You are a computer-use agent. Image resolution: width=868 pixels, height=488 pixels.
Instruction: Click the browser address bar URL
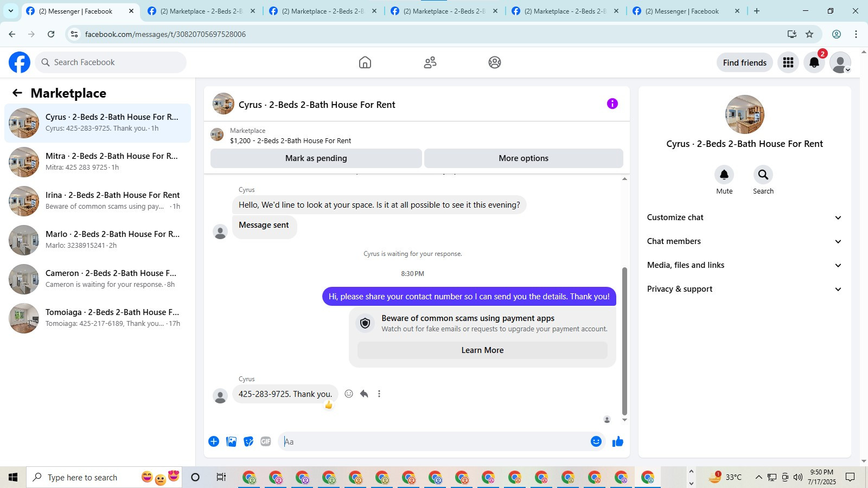coord(165,34)
